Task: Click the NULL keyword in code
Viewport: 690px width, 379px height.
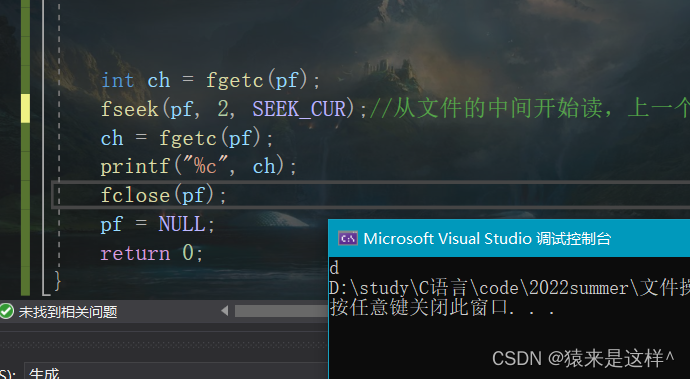Action: pyautogui.click(x=182, y=224)
